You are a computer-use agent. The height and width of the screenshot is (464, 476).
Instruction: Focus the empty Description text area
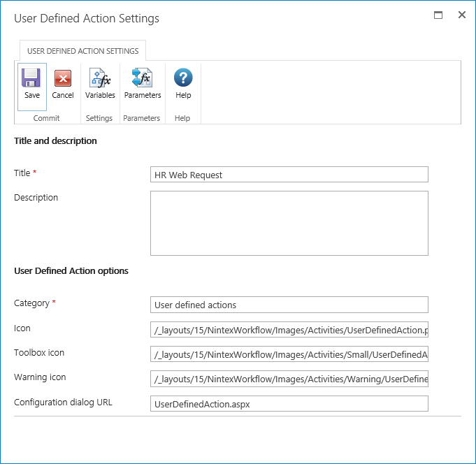[289, 223]
